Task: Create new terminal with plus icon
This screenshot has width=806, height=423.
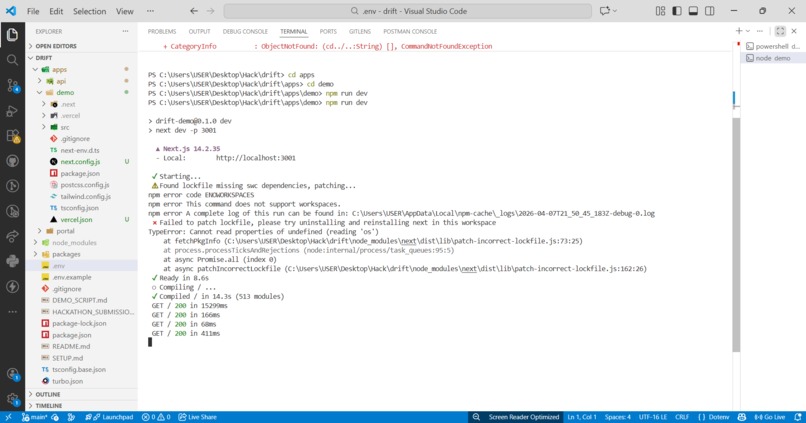Action: [739, 31]
